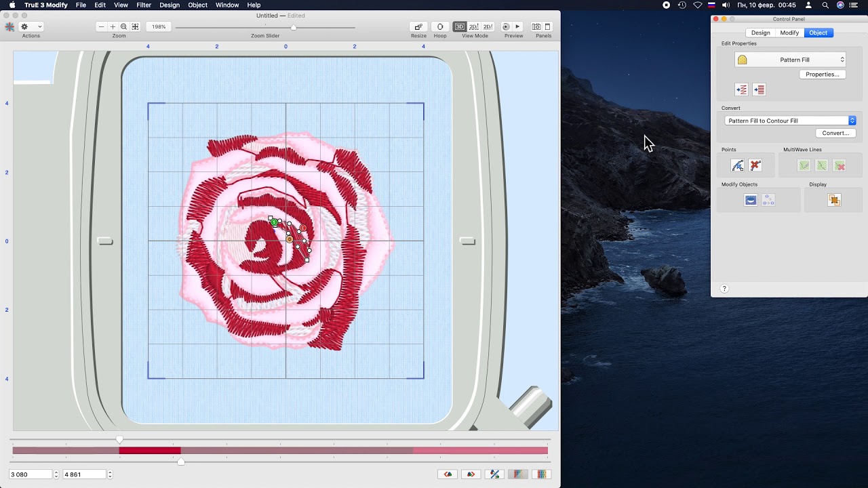Click the invert color selection icon

(x=494, y=474)
